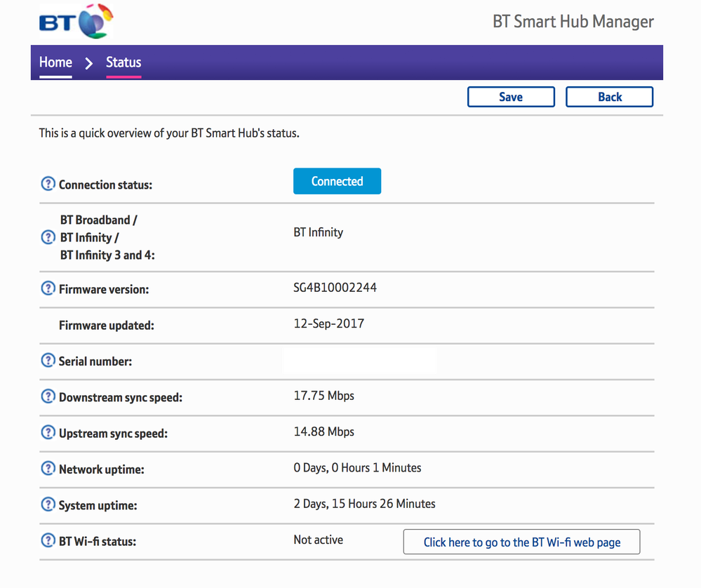Select firmware version value SG4B10002244
Viewport: 701px width, 588px height.
click(x=335, y=288)
